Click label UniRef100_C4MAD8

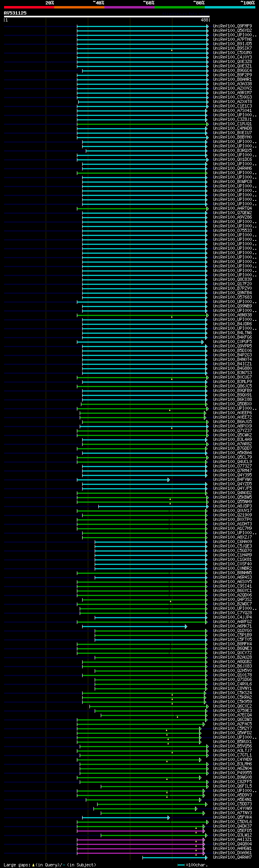point(232,128)
